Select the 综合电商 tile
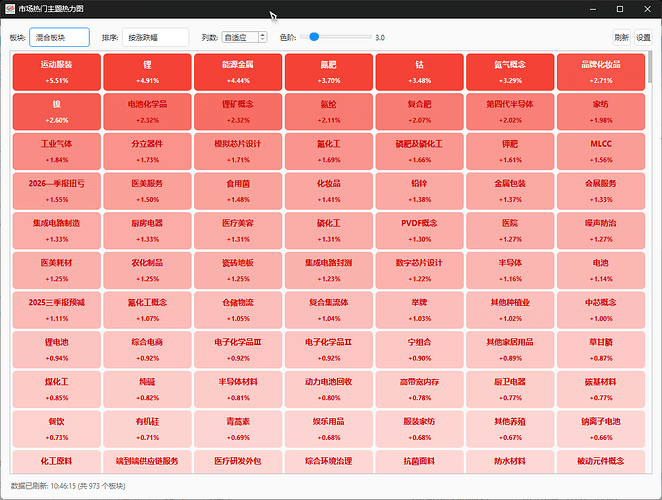The height and width of the screenshot is (500, 662). (x=147, y=350)
